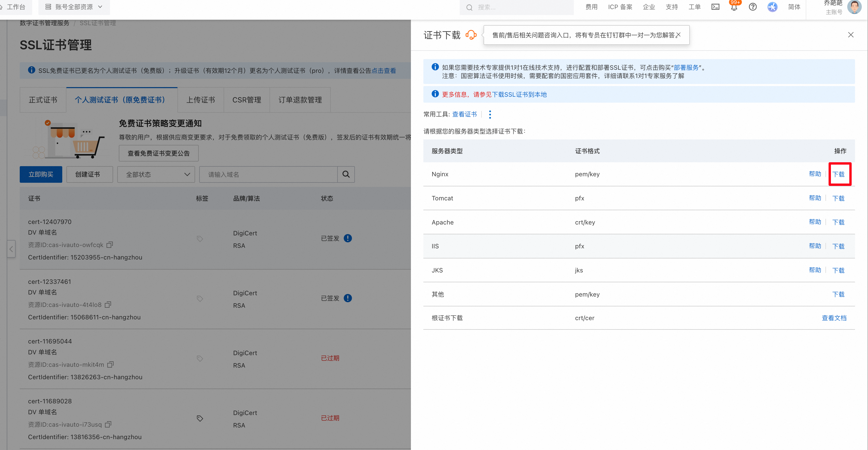Click the customer service headset icon
The width and height of the screenshot is (868, 450).
pyautogui.click(x=471, y=35)
